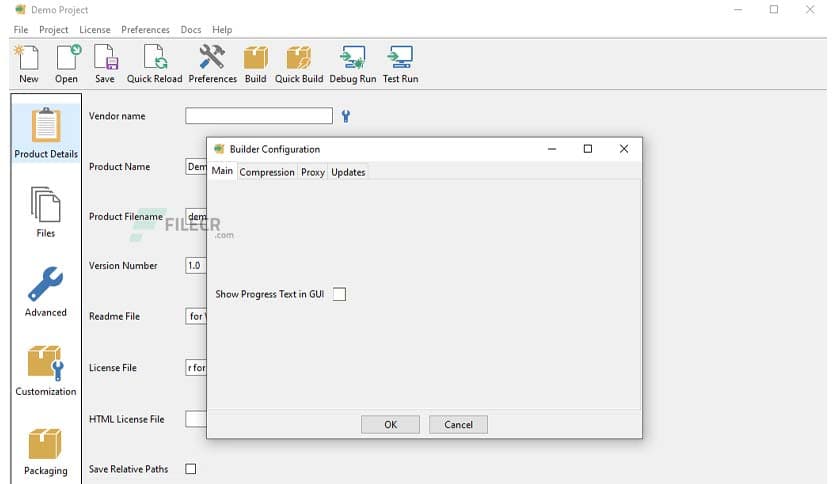Click the Version Number field
Viewport: 836px width, 484px height.
click(196, 265)
